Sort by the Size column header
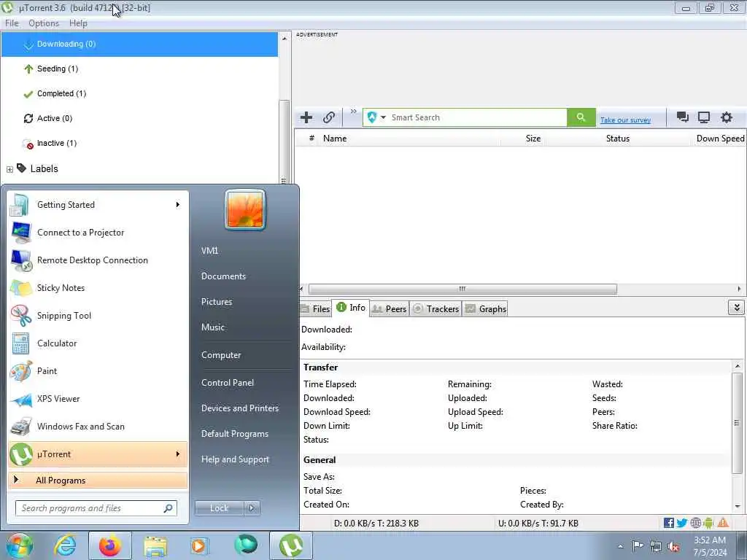This screenshot has width=747, height=560. (533, 139)
